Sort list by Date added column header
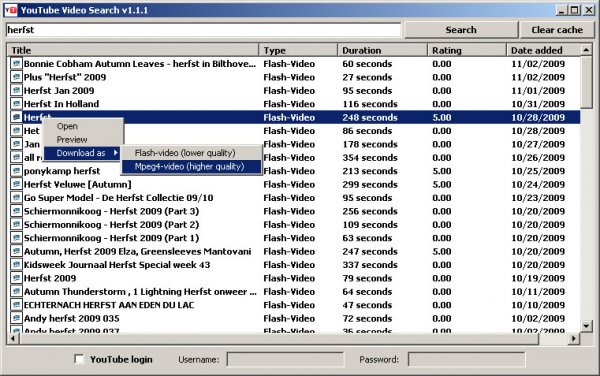The width and height of the screenshot is (600, 376). tap(543, 50)
